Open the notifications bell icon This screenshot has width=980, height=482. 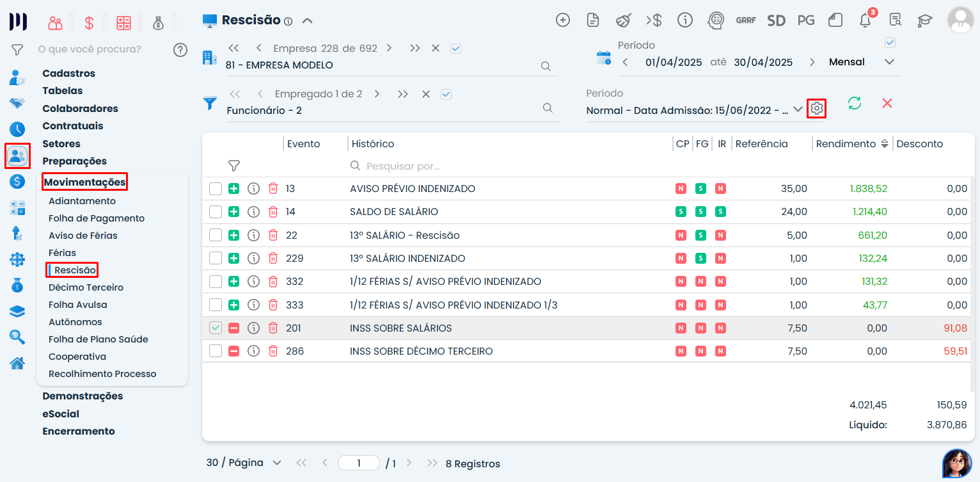865,20
